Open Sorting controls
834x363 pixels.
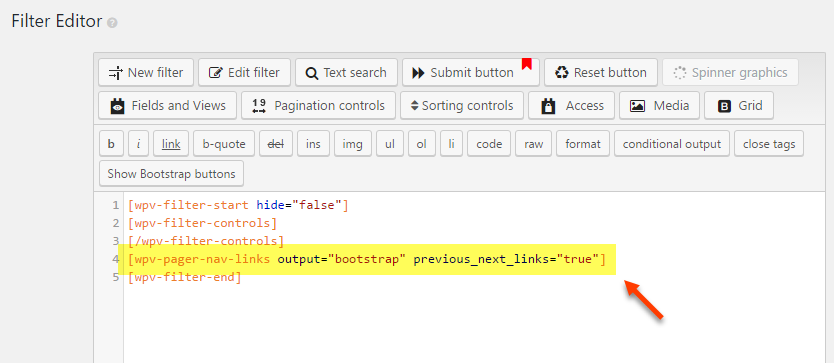[462, 105]
